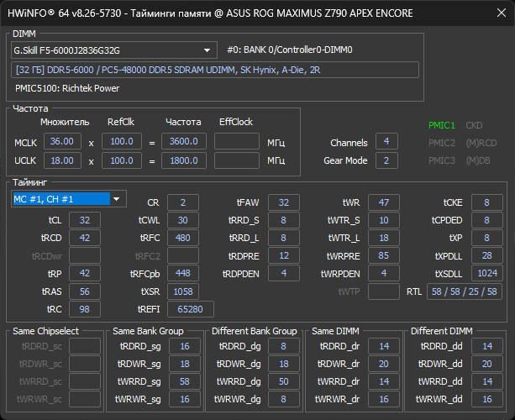Click the UCLK frequency field 1800.0
This screenshot has height=420, width=515.
click(184, 160)
